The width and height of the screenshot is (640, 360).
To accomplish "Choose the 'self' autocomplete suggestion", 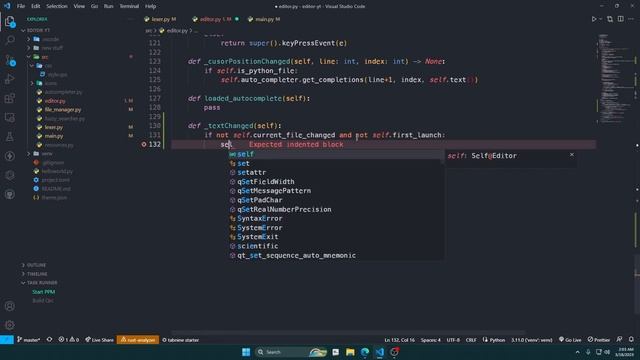I will click(x=335, y=154).
